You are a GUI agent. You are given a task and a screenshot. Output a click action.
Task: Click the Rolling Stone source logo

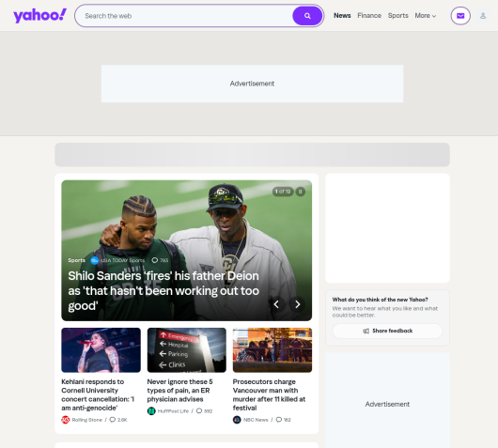click(66, 420)
